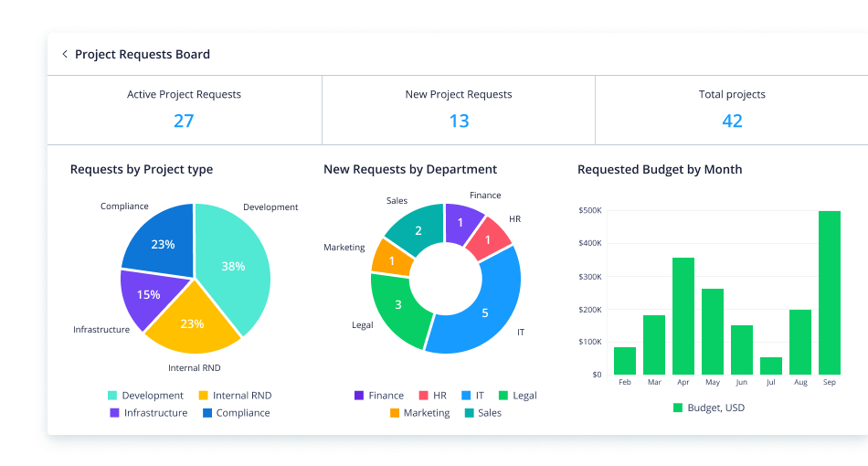Toggle Development legend label in pie chart
Image resolution: width=868 pixels, height=466 pixels.
point(153,395)
